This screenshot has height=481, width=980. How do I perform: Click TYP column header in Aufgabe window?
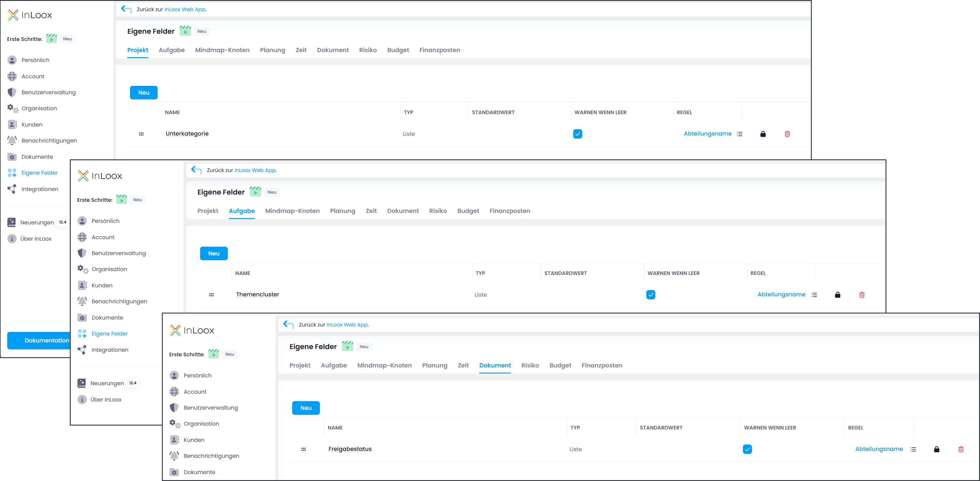[x=480, y=273]
